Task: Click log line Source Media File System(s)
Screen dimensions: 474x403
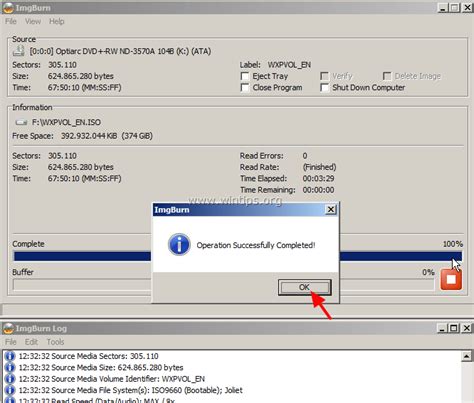Action: pyautogui.click(x=131, y=390)
